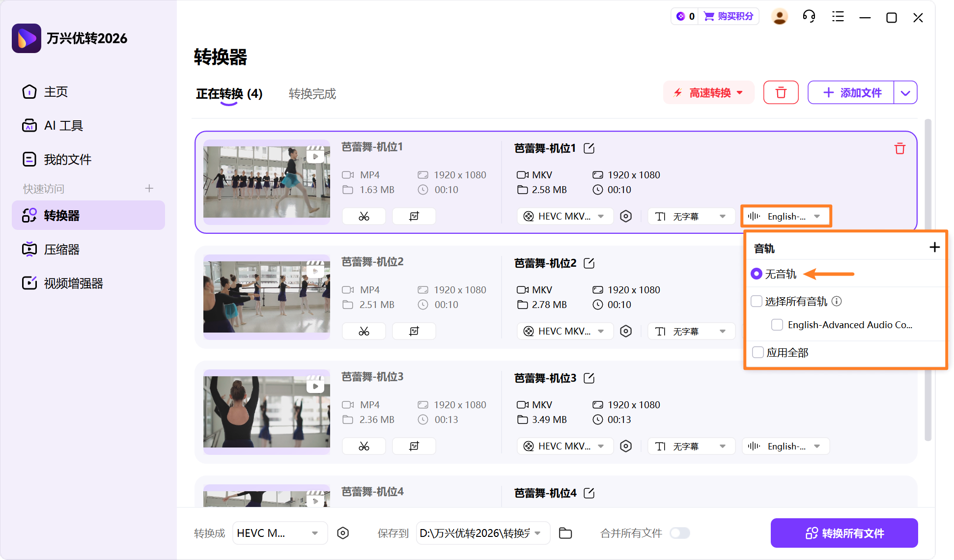Expand the 添加文件 dropdown arrow

click(905, 93)
